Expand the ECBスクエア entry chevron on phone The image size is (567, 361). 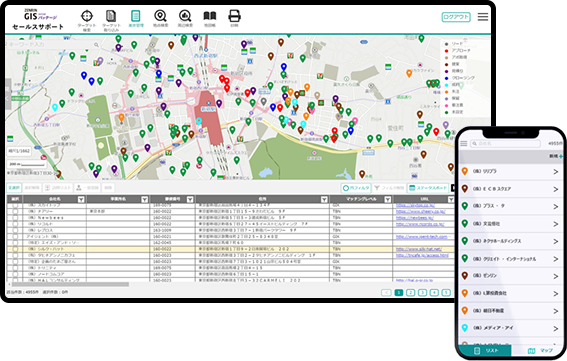[556, 189]
